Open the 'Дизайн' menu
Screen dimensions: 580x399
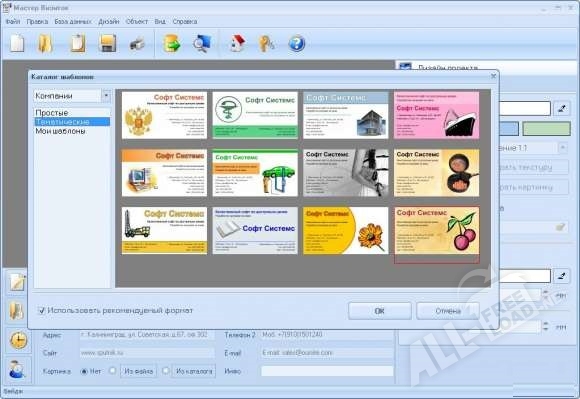pos(108,21)
